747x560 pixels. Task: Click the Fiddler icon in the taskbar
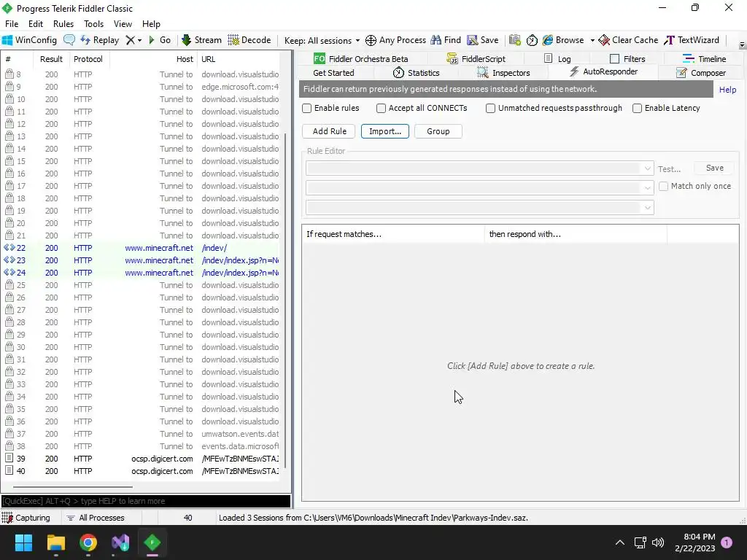[152, 542]
